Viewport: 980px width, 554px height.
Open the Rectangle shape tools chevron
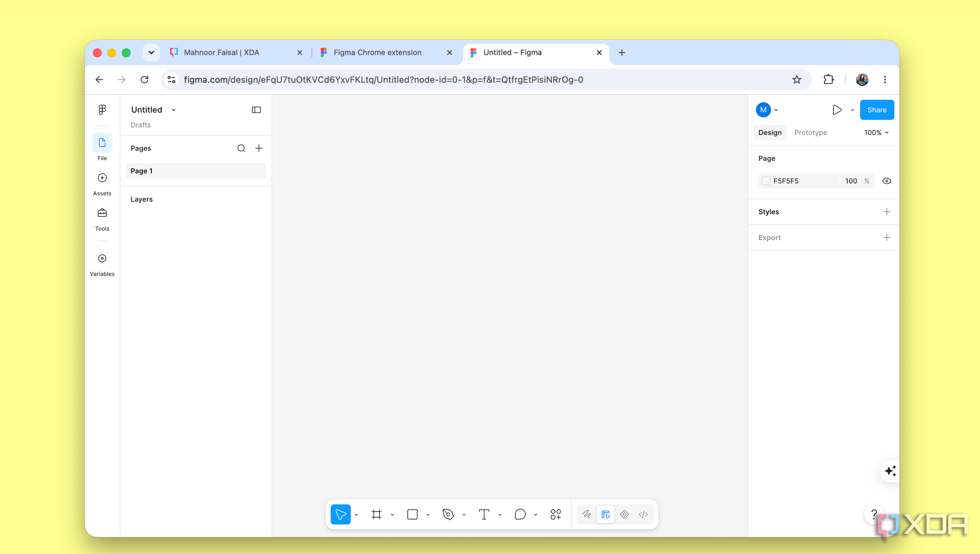(x=428, y=515)
